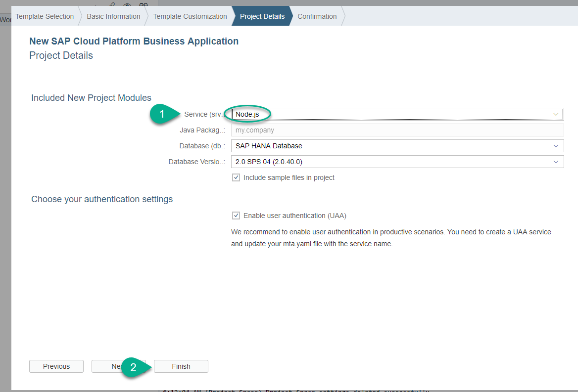Go to Template Selection wizard step

click(45, 16)
